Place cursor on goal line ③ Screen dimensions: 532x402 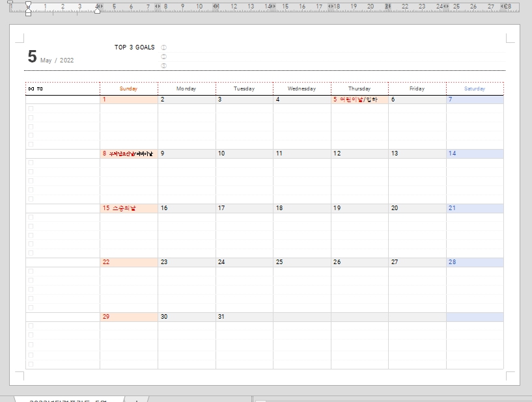pyautogui.click(x=333, y=66)
